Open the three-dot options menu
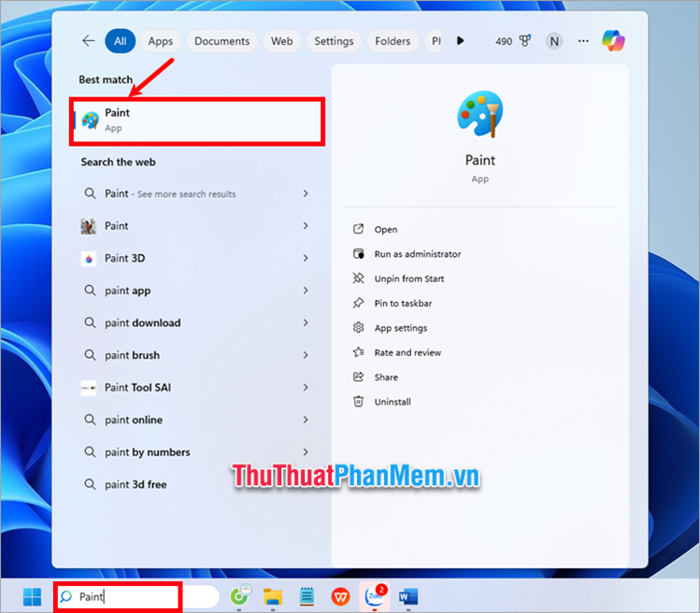Viewport: 700px width, 613px height. [583, 41]
